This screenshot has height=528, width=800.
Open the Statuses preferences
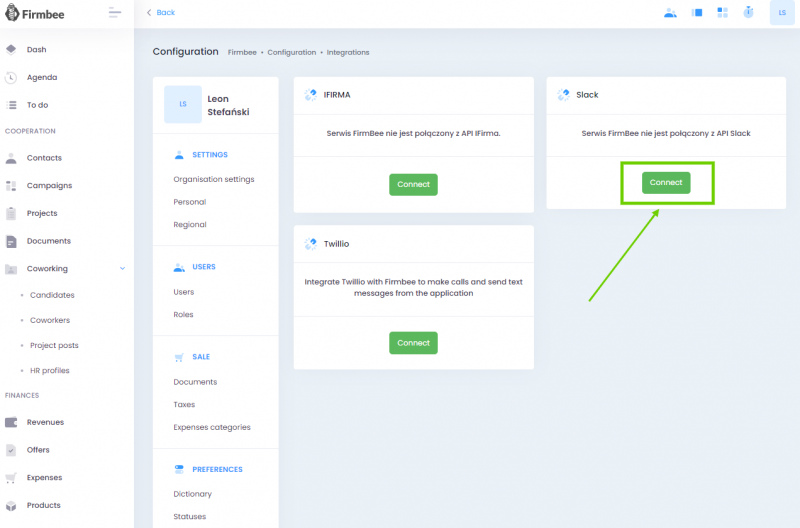tap(189, 517)
